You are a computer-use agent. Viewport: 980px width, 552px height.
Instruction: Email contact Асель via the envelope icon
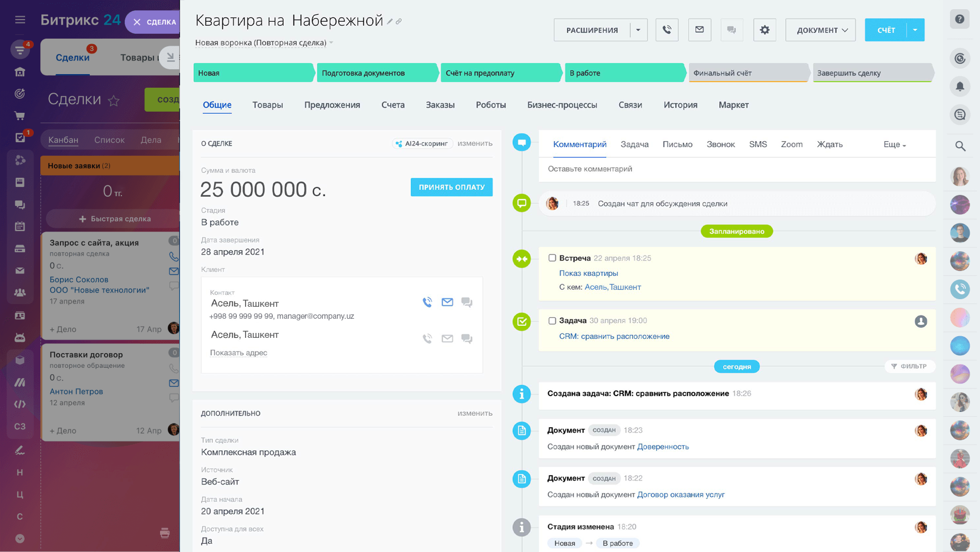point(447,301)
